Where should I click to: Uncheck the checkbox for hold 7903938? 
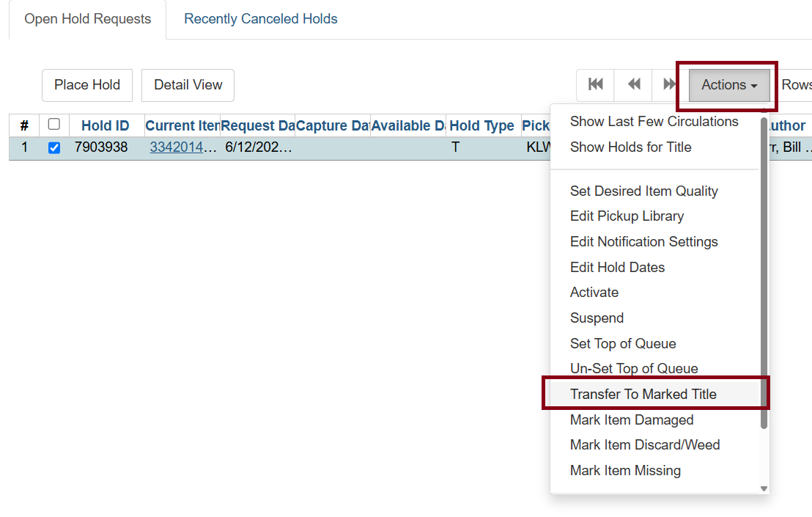54,148
